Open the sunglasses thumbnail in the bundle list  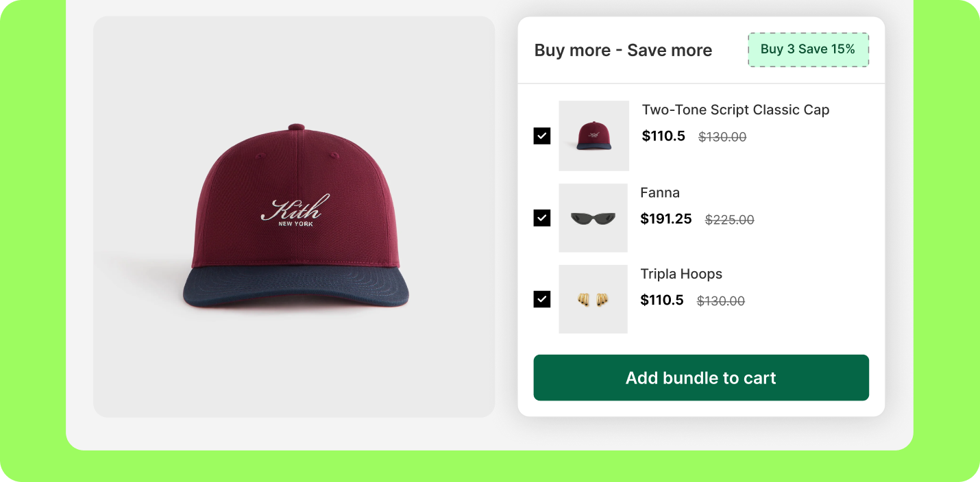593,218
